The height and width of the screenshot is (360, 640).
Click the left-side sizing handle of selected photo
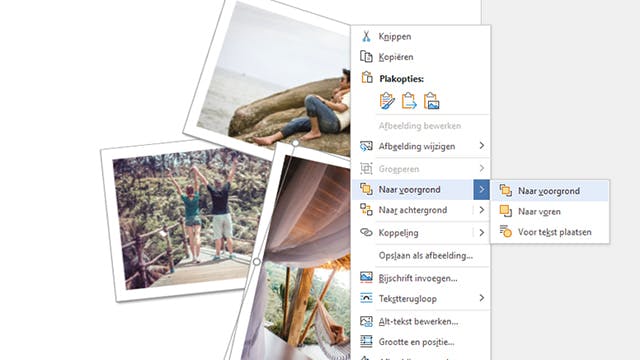tap(256, 261)
